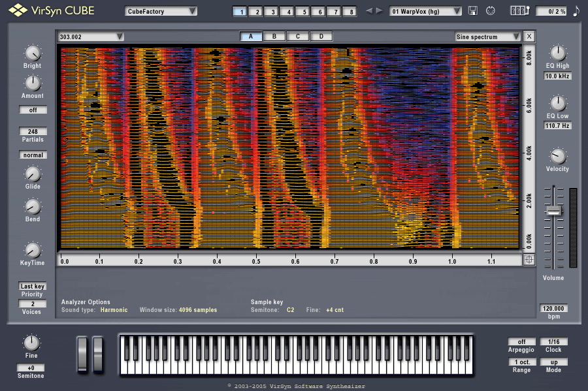This screenshot has height=391, width=588.
Task: Switch to part 5
Action: 304,12
